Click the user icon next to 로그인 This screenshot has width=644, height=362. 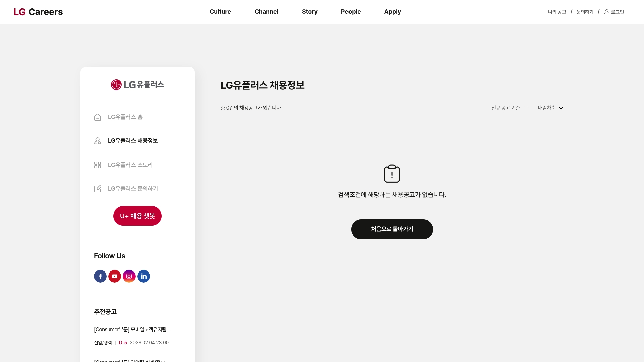pyautogui.click(x=606, y=12)
